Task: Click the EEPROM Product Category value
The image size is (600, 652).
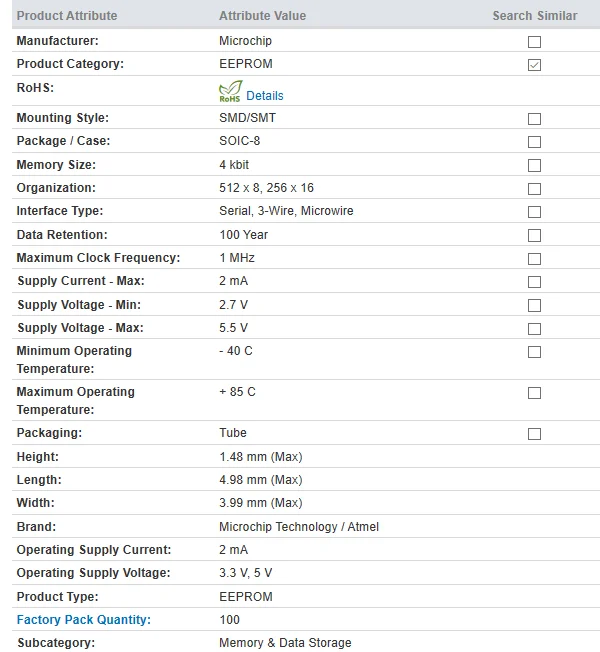Action: pos(246,64)
